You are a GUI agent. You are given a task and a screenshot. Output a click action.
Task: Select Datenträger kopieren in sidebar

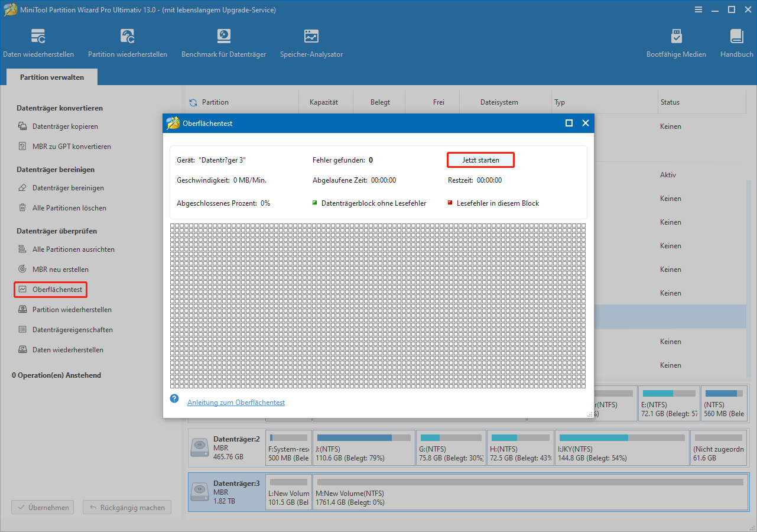click(65, 126)
